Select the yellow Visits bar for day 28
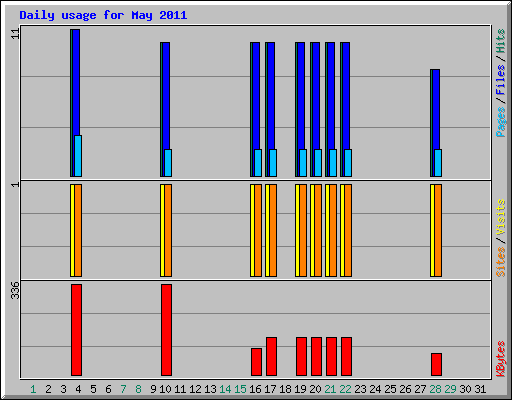This screenshot has height=400, width=512. (x=432, y=230)
